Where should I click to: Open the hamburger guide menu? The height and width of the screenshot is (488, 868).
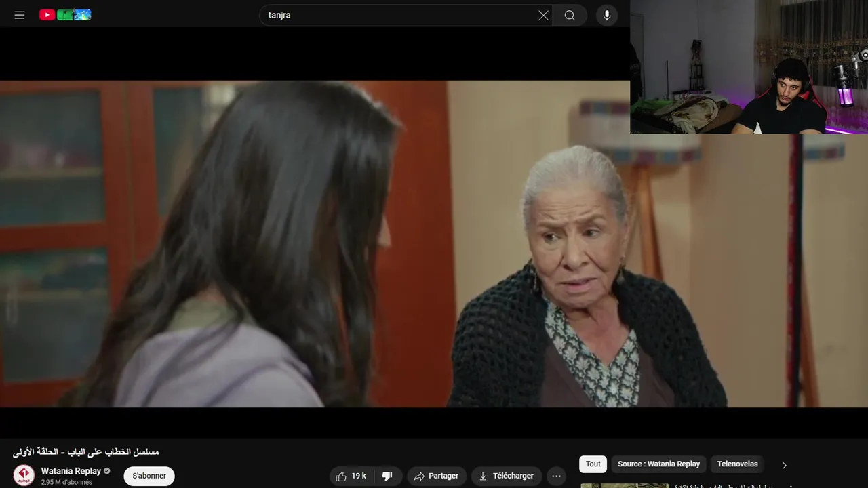[x=20, y=15]
